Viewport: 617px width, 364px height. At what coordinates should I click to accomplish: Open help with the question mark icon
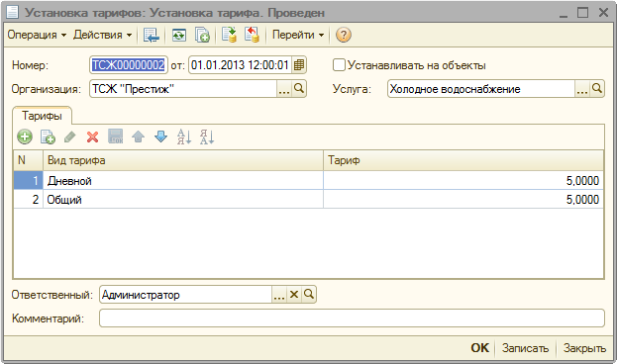[343, 35]
